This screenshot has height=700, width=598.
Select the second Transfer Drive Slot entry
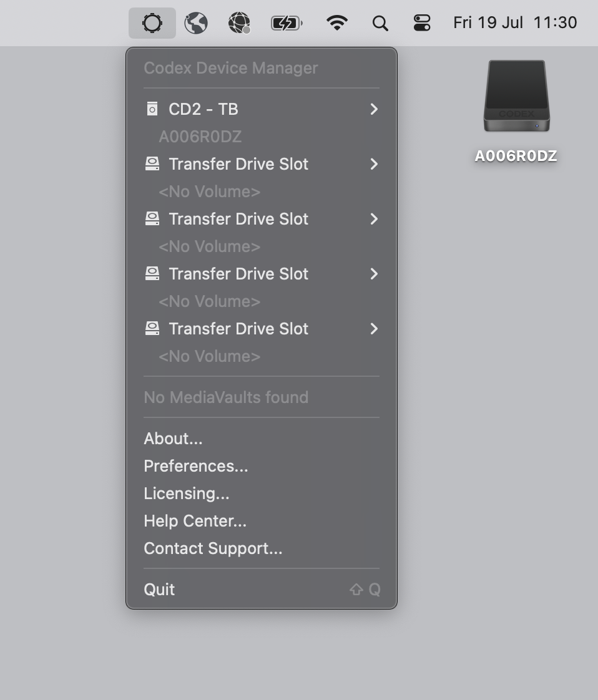tap(262, 219)
